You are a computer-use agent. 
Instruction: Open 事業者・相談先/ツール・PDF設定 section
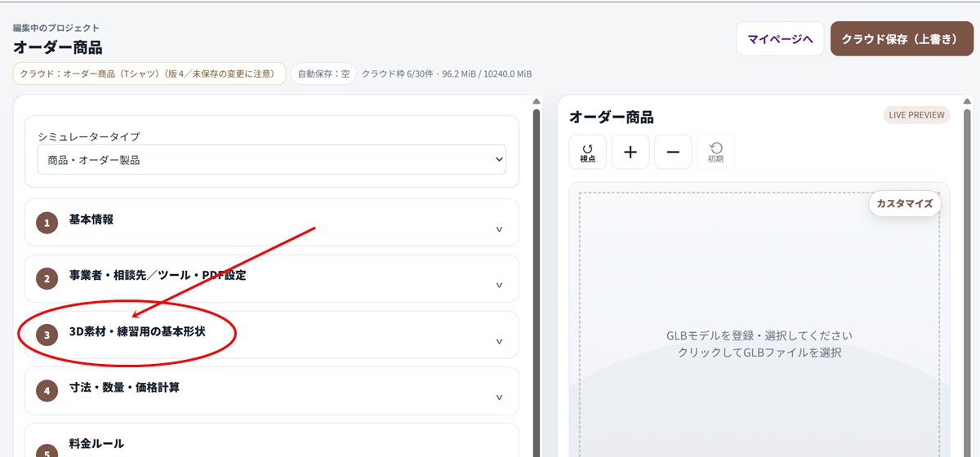click(x=272, y=278)
